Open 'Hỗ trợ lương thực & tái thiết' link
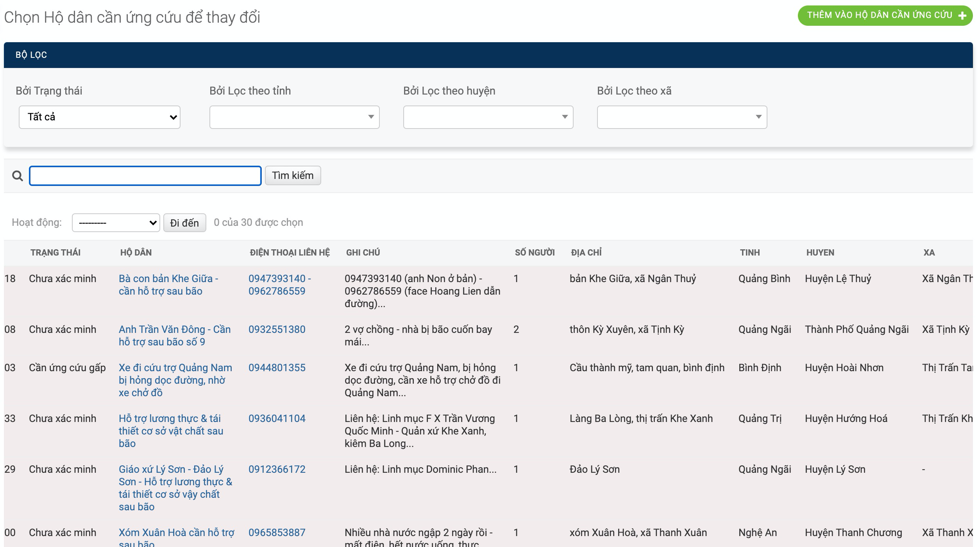This screenshot has height=547, width=980. [x=171, y=431]
